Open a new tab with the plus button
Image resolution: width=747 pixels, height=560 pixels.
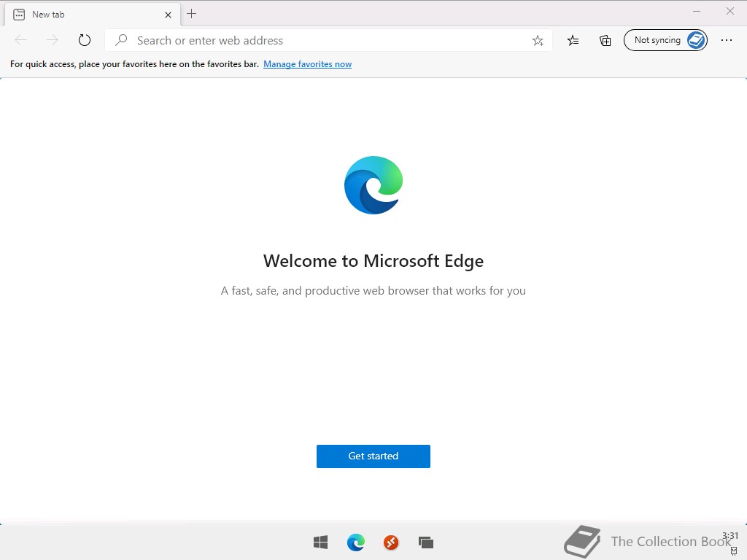[x=192, y=14]
